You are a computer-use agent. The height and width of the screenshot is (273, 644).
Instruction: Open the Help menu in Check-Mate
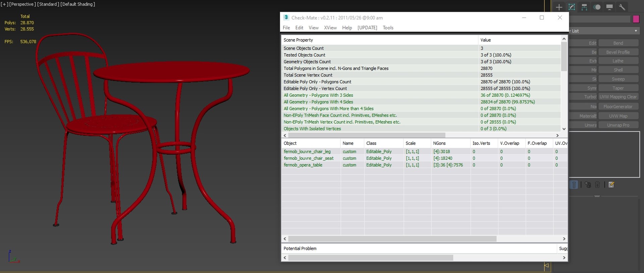tap(347, 28)
